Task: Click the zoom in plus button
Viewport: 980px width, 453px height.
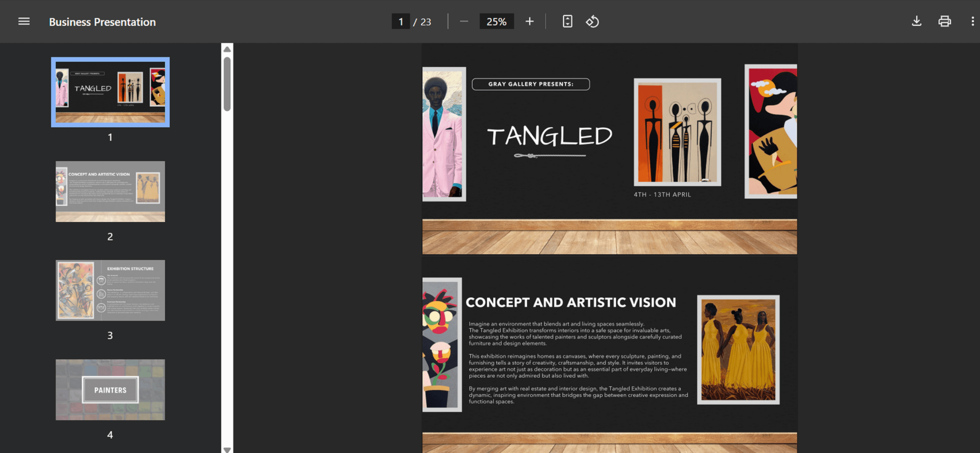Action: point(529,22)
